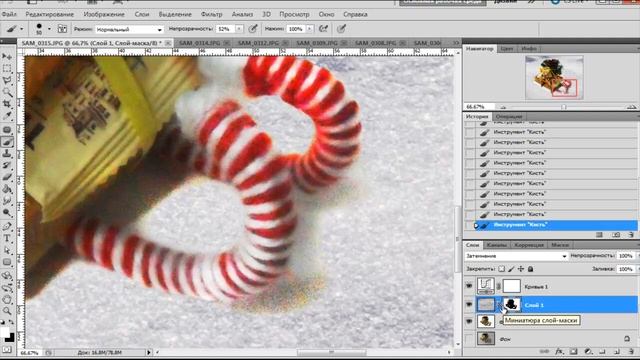Toggle lock all

pos(531,269)
